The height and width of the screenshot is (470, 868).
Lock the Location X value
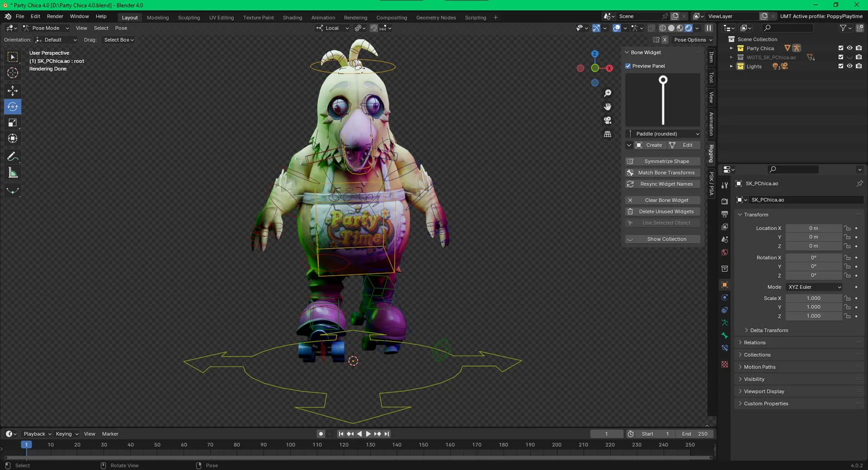847,228
